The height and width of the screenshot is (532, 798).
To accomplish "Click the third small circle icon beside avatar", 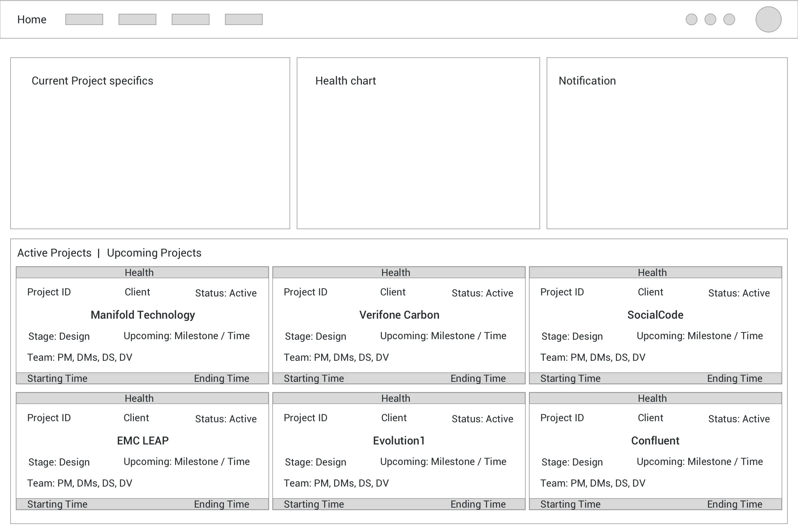I will 729,19.
